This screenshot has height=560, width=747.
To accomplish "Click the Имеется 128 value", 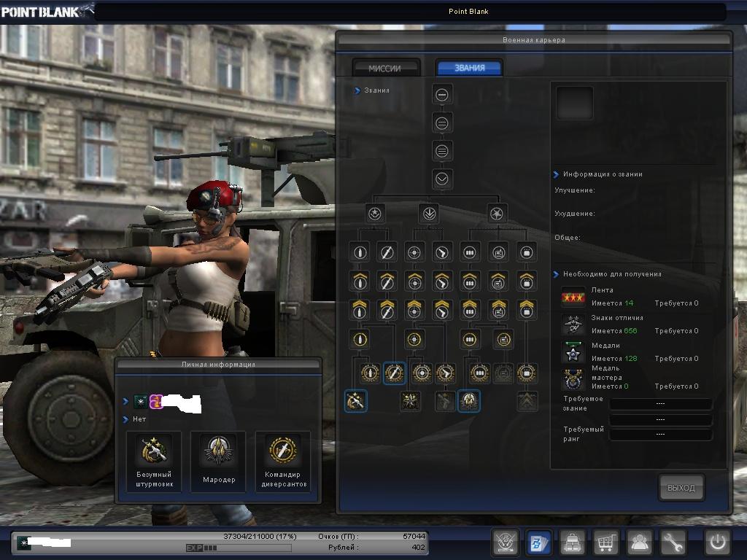I will point(614,359).
